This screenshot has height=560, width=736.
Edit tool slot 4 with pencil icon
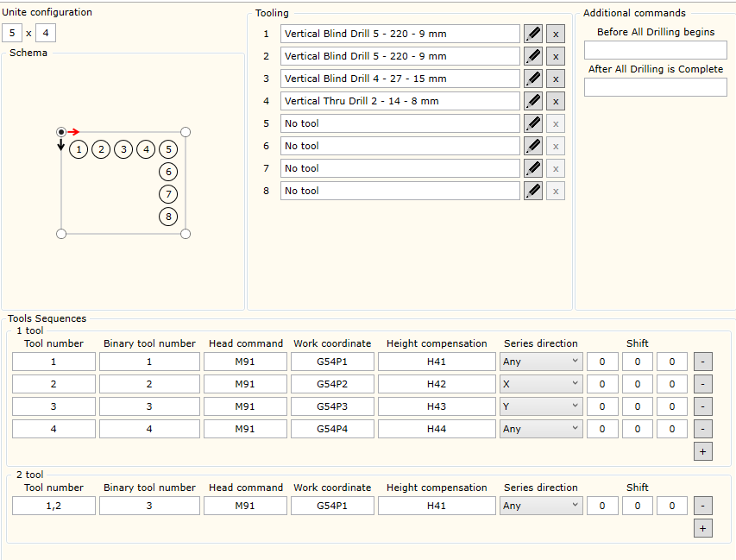532,101
